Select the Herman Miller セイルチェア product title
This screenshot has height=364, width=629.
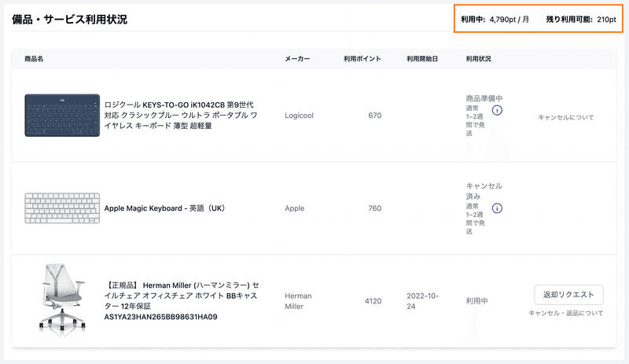pos(182,301)
